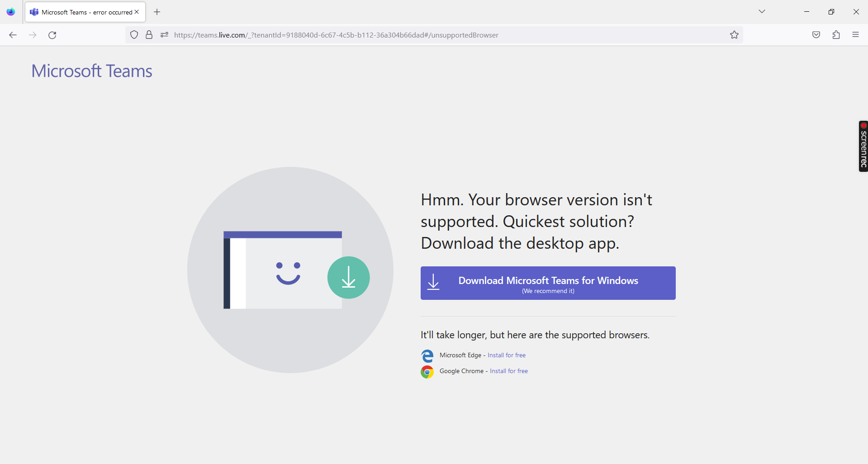Install Google Chrome for free

[x=508, y=371]
